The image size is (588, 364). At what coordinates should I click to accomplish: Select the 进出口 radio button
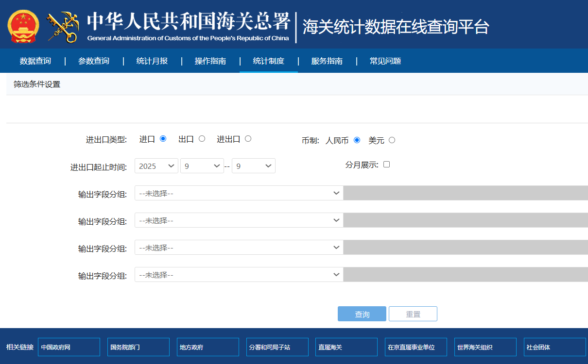[x=248, y=138]
